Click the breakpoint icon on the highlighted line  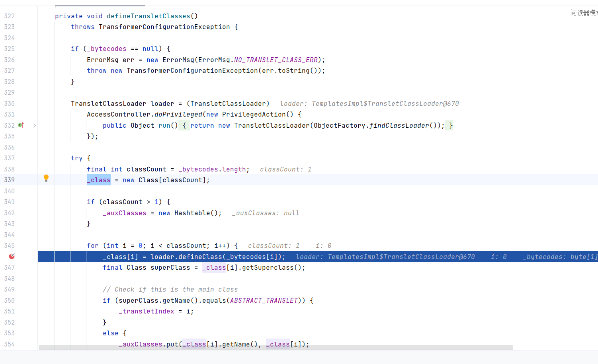pos(12,257)
